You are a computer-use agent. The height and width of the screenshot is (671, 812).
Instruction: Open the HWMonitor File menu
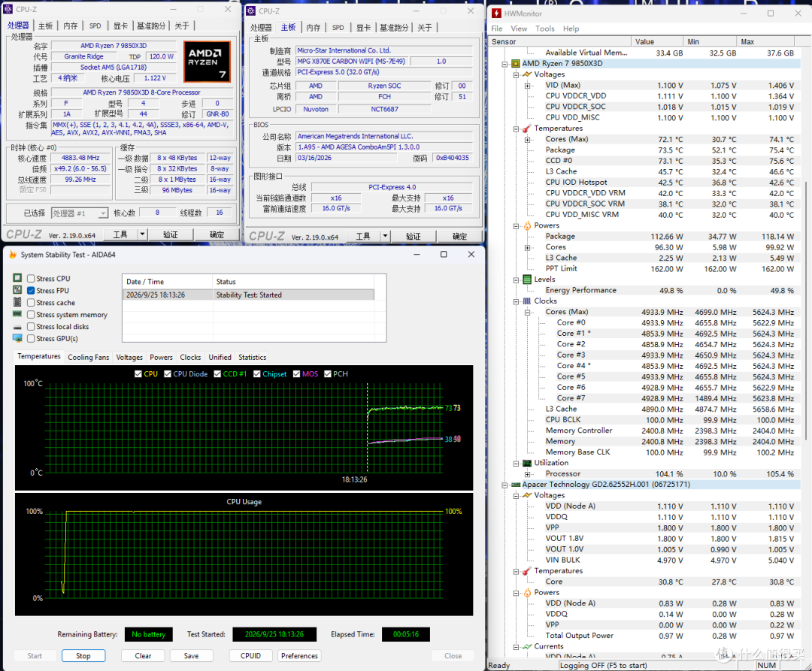pos(497,29)
